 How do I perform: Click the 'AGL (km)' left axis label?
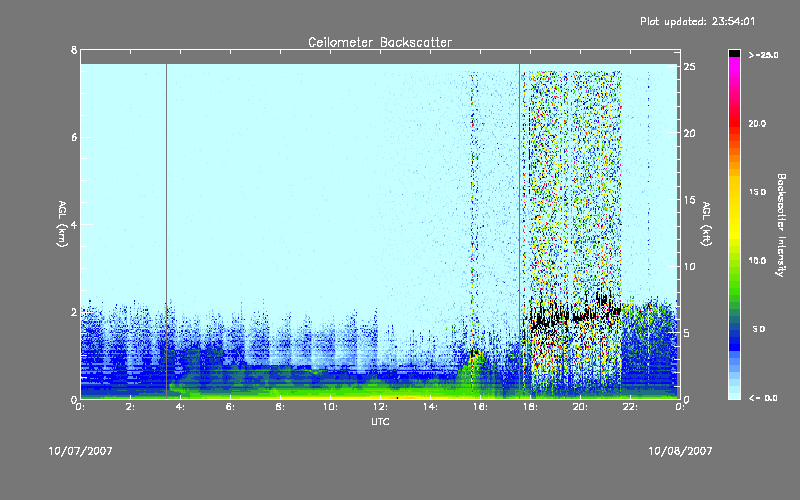pyautogui.click(x=62, y=224)
